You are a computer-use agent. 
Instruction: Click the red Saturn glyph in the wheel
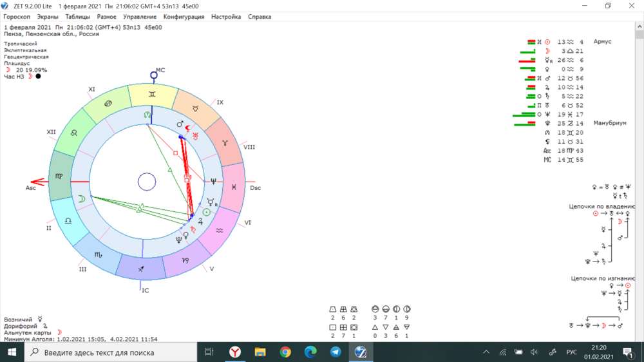tap(193, 230)
